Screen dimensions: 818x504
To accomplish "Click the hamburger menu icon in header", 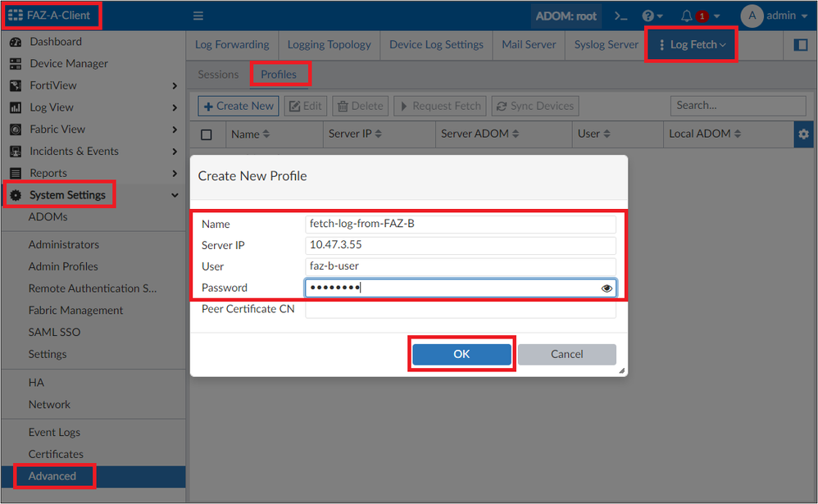I will pyautogui.click(x=198, y=16).
